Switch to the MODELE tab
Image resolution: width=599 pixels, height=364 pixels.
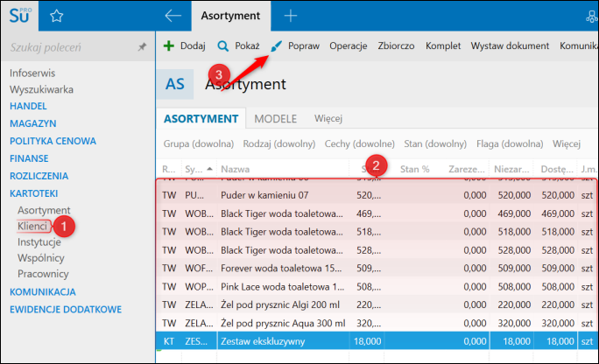275,118
